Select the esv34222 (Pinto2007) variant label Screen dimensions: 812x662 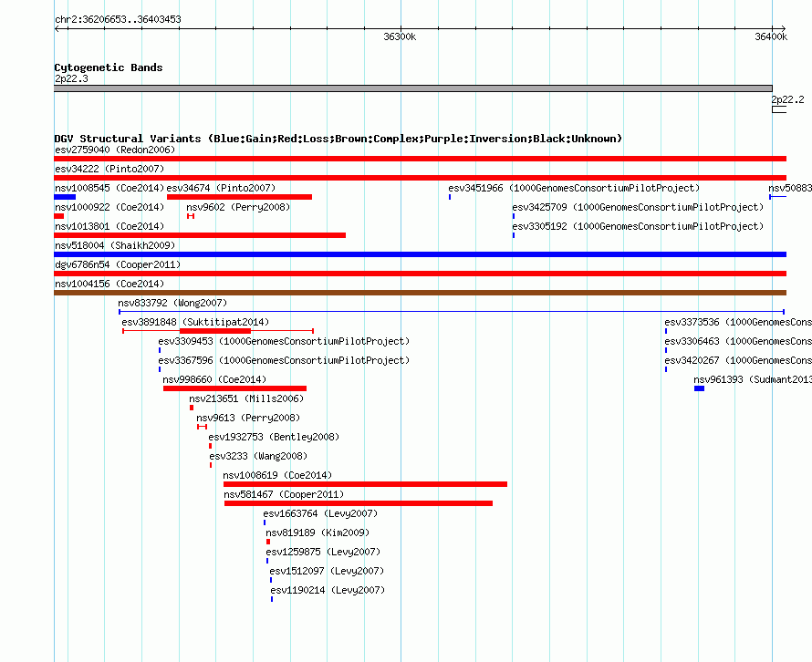tap(109, 169)
